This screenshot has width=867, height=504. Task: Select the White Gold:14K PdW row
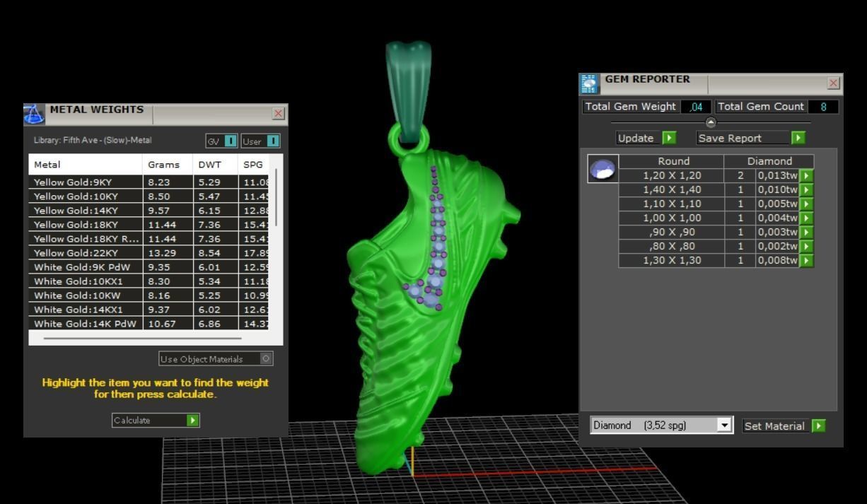click(x=150, y=324)
